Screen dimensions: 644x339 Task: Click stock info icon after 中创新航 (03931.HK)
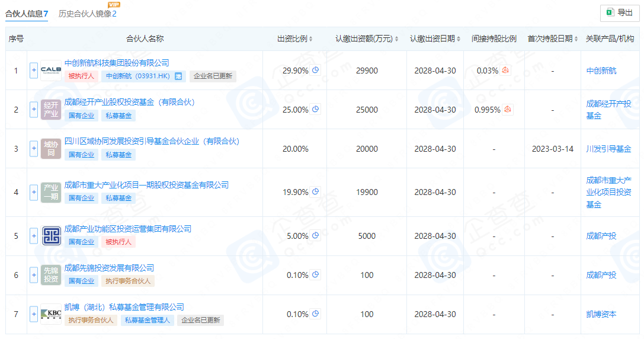[x=178, y=76]
